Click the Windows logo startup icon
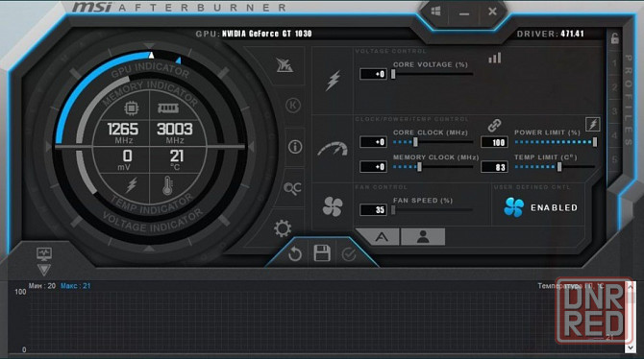This screenshot has width=644, height=359. [x=436, y=12]
